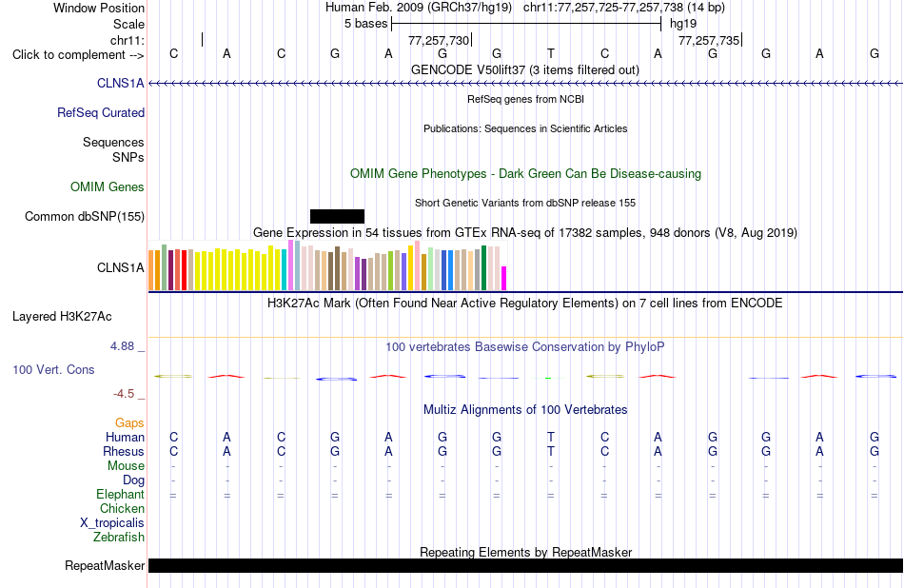Image resolution: width=904 pixels, height=588 pixels.
Task: Click the OMIM Genes track label
Action: click(108, 186)
